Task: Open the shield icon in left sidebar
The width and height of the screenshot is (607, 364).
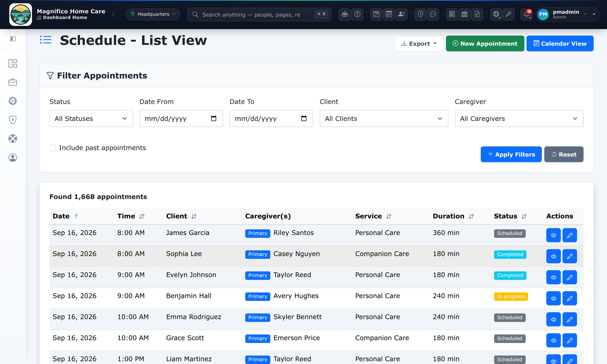Action: 13,120
